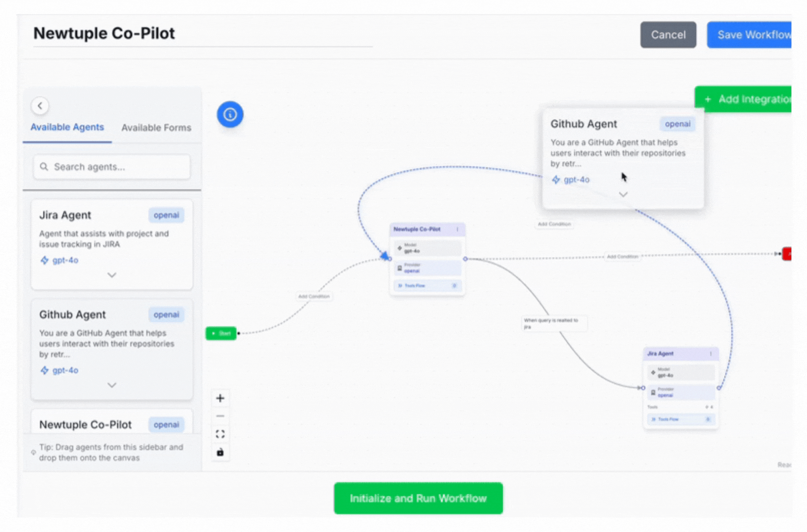Click the green Start node
807x532 pixels.
[221, 333]
